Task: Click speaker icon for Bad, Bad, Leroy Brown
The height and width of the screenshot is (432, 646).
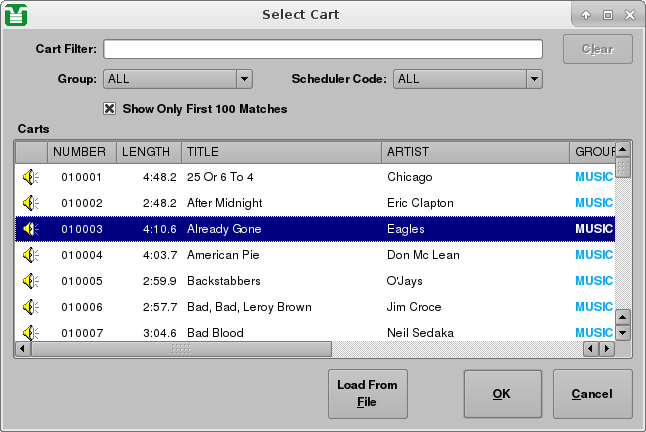Action: pyautogui.click(x=31, y=307)
